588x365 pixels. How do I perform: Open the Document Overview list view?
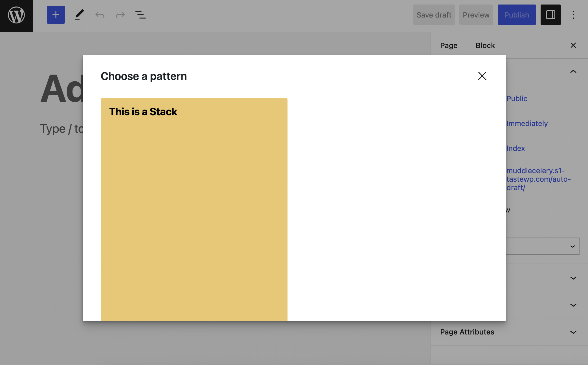click(141, 15)
